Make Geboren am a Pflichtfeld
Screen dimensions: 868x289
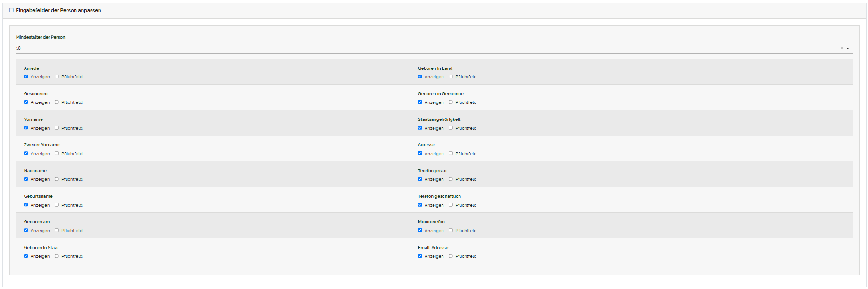[57, 230]
